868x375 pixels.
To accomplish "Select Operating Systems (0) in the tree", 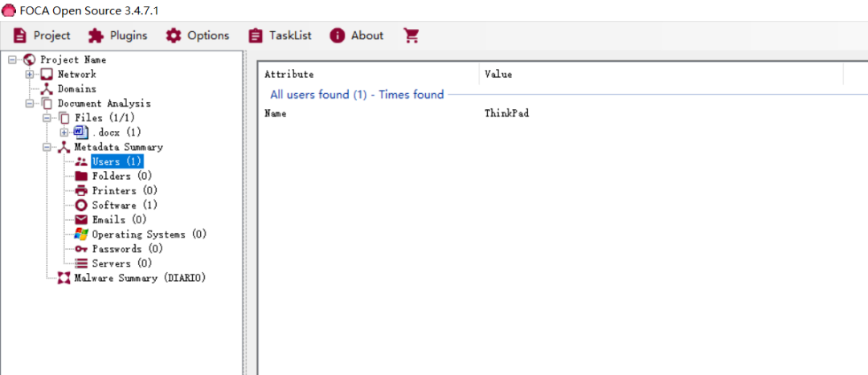I will [149, 234].
